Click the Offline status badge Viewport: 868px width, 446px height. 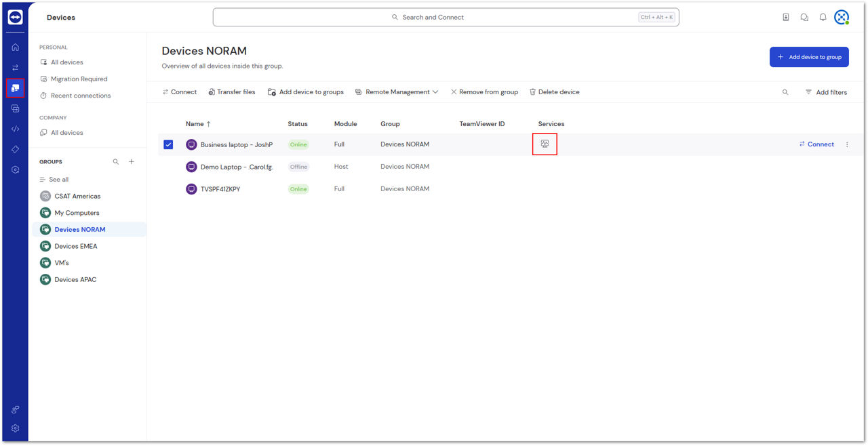298,167
